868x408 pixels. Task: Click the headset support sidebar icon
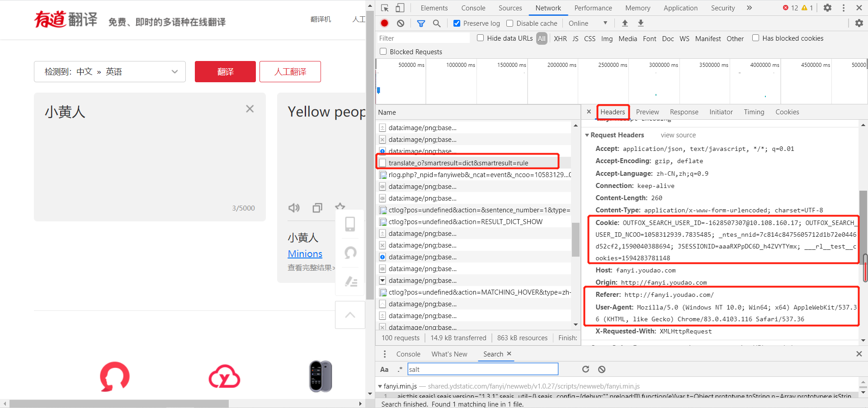coord(350,253)
